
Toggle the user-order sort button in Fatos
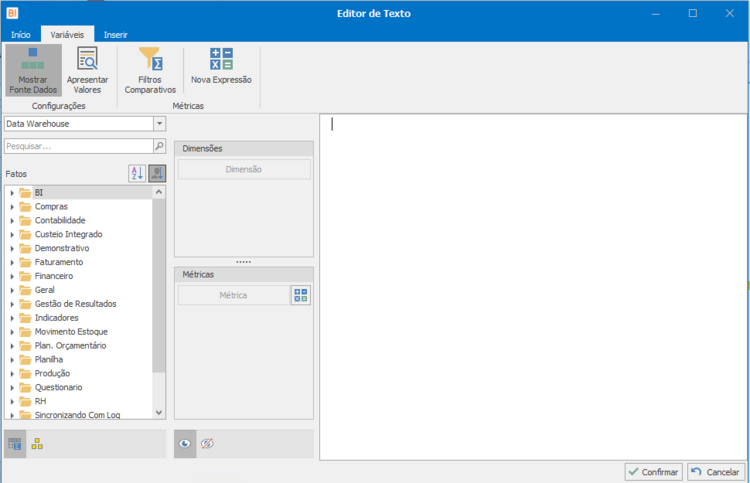pyautogui.click(x=157, y=173)
